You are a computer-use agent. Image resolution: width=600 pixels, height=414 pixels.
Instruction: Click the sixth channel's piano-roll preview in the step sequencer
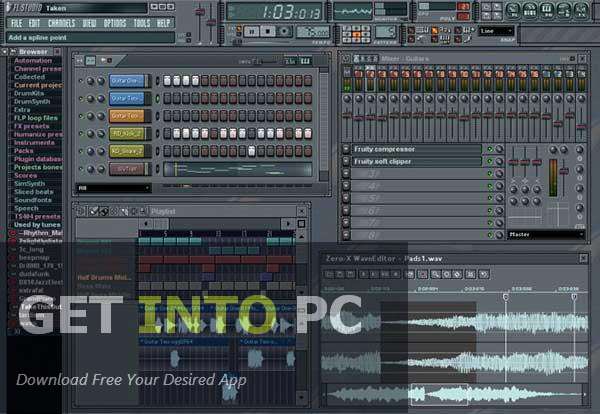[238, 169]
